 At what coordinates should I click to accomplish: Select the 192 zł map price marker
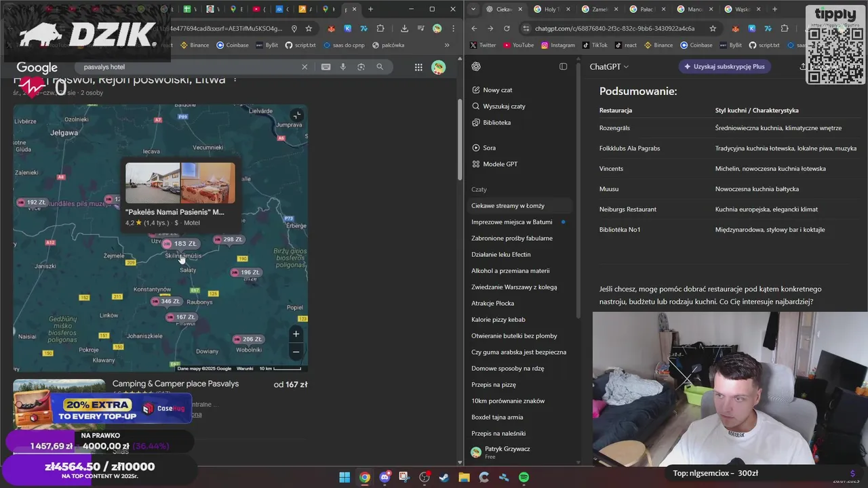pyautogui.click(x=31, y=203)
